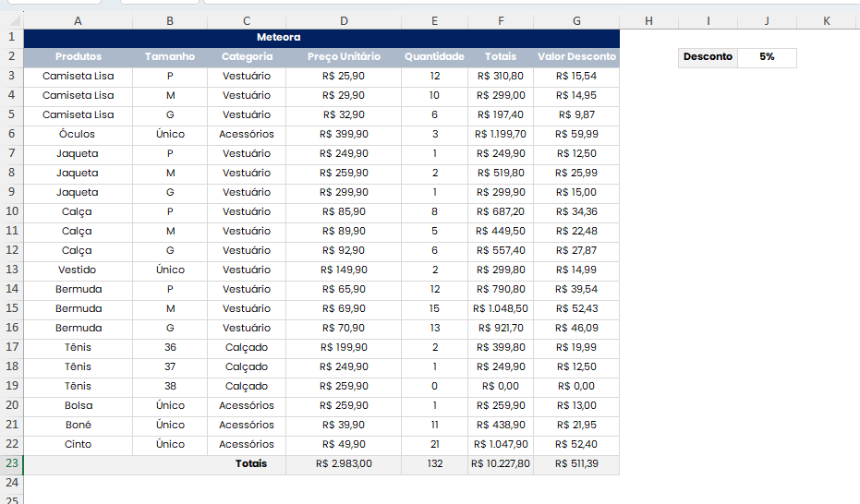This screenshot has width=860, height=504.
Task: Select total cell R$ 1.199,70
Action: (x=501, y=134)
